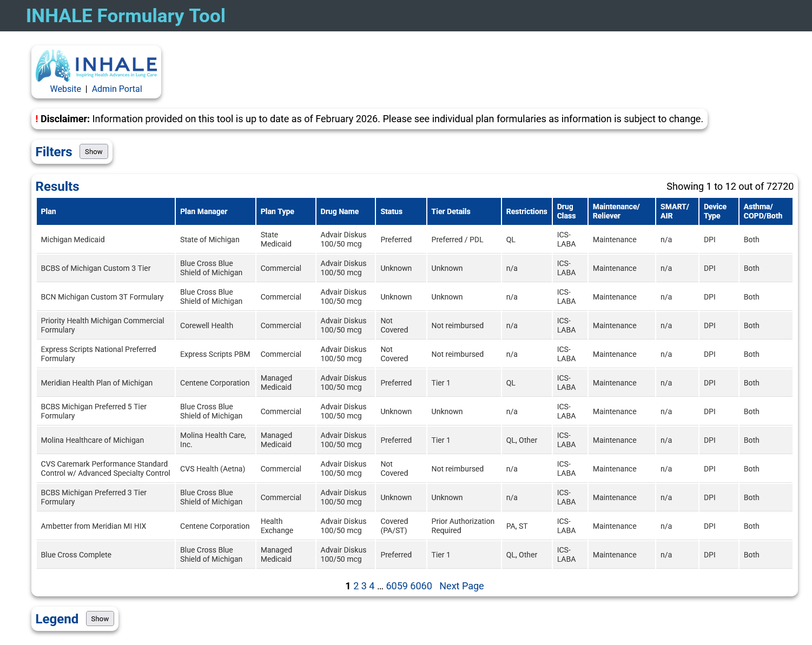Click the Next Page link
Viewport: 812px width, 645px height.
(461, 586)
